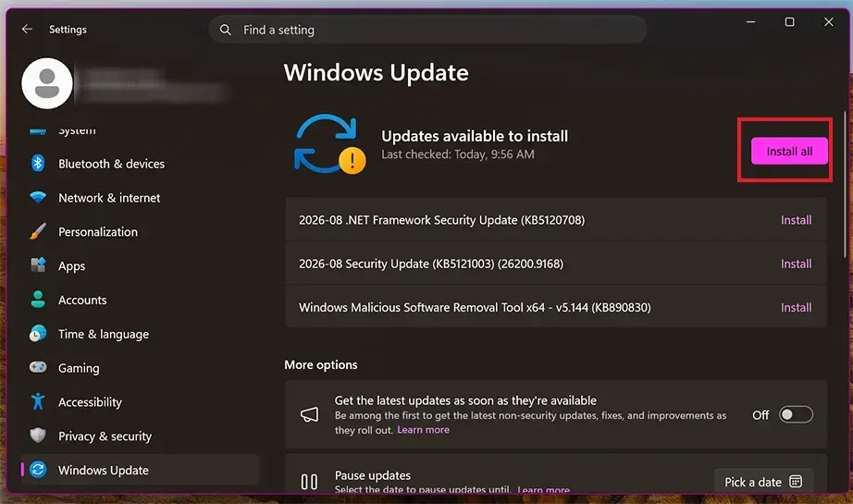Image resolution: width=853 pixels, height=504 pixels.
Task: Install the 2026-08 Security Update KB5121003
Action: click(x=796, y=264)
